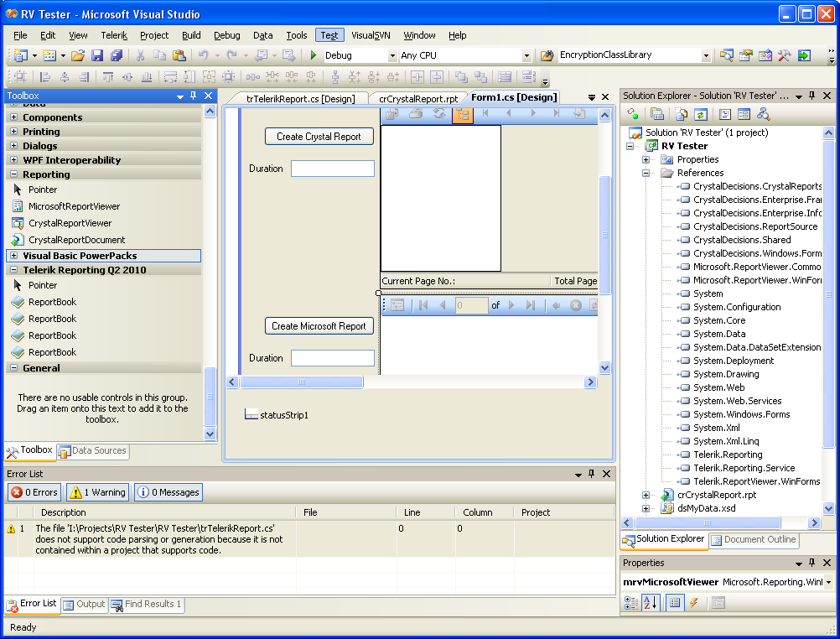Click the Toolbox wrench-and-hammer icon in the top toolbar
This screenshot has height=639, width=840.
(x=785, y=55)
